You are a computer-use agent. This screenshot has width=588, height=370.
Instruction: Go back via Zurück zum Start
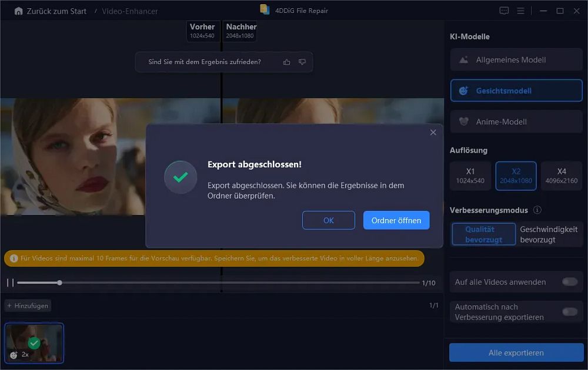(56, 11)
